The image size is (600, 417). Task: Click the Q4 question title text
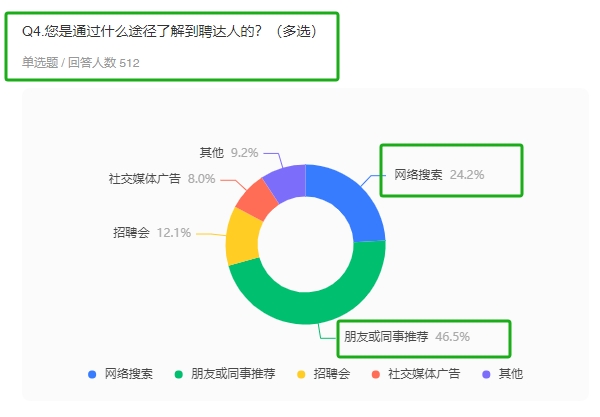point(169,31)
